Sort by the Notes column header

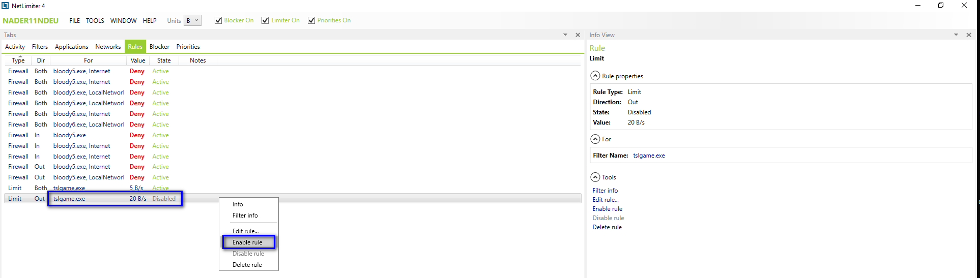tap(197, 60)
